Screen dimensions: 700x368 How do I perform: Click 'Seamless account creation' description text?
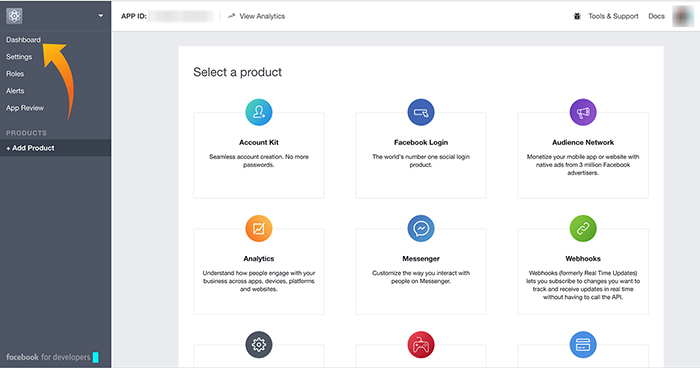[x=259, y=161]
